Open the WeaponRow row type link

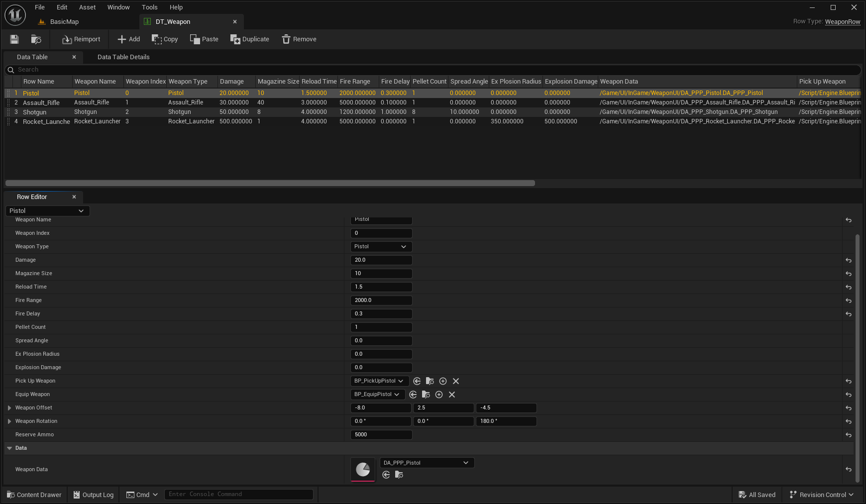pyautogui.click(x=843, y=22)
